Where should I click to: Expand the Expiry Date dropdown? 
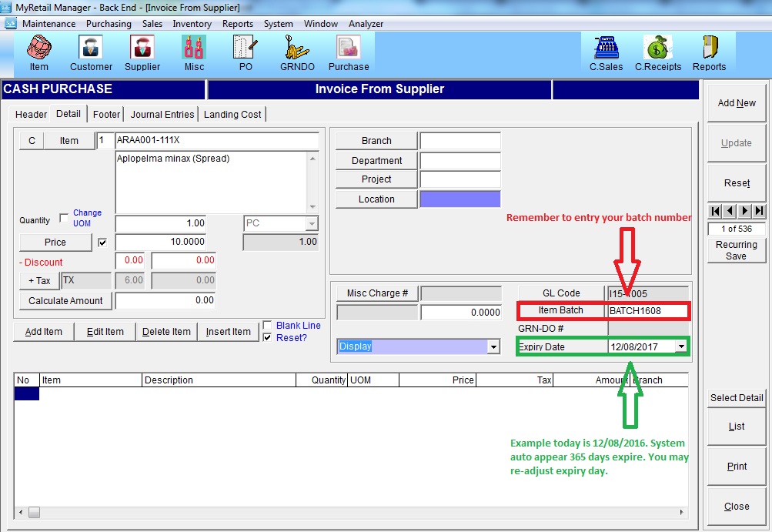point(681,347)
